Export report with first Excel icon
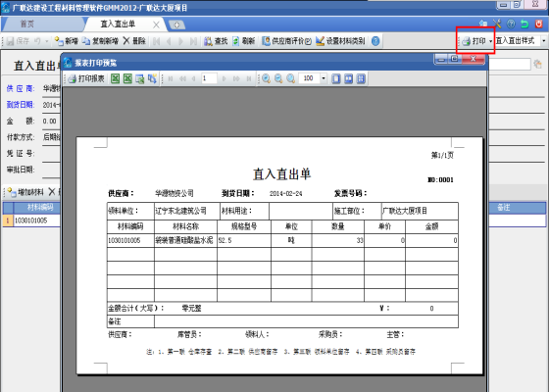Image resolution: width=550 pixels, height=392 pixels. pos(115,79)
